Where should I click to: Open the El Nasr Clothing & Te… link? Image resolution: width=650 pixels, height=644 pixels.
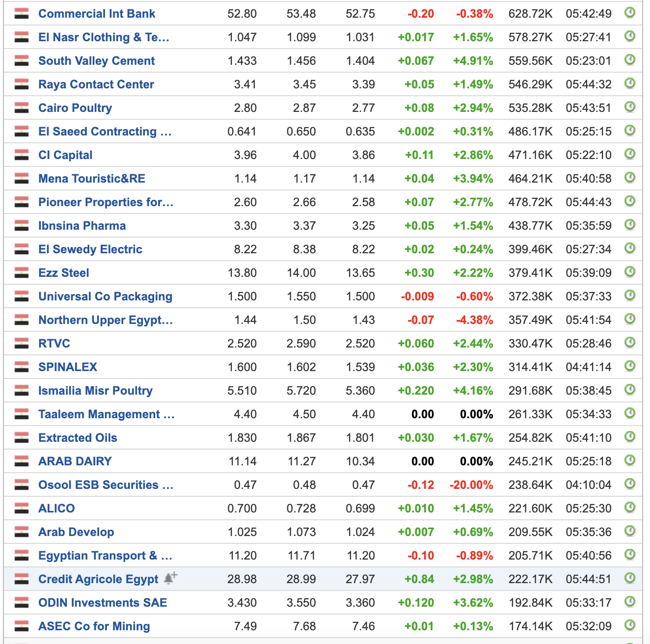(104, 37)
